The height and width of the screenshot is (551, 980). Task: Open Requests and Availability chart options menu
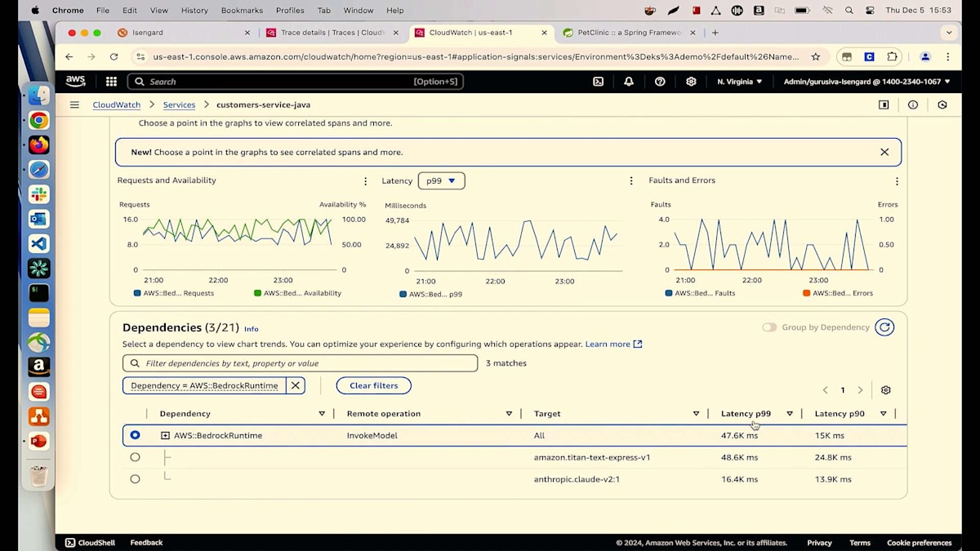tap(365, 181)
